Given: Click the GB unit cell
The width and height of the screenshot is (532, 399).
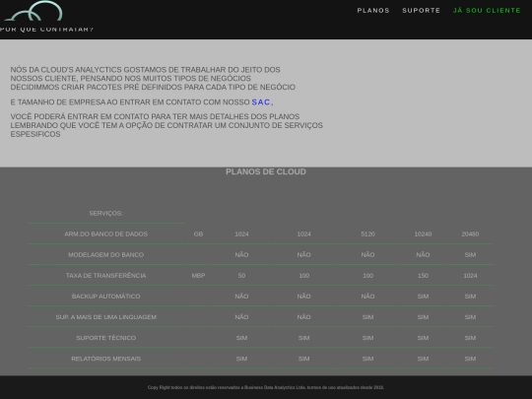Looking at the screenshot, I should coord(198,234).
